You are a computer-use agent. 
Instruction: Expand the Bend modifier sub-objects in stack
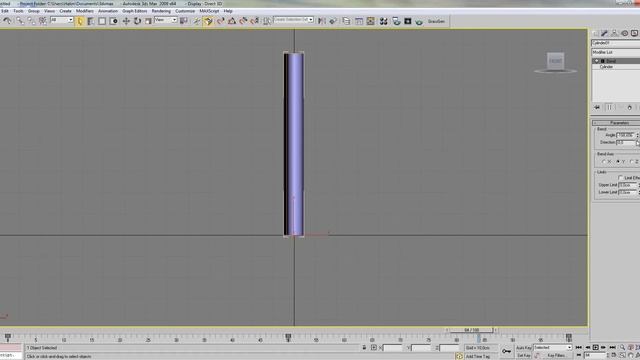[x=602, y=61]
